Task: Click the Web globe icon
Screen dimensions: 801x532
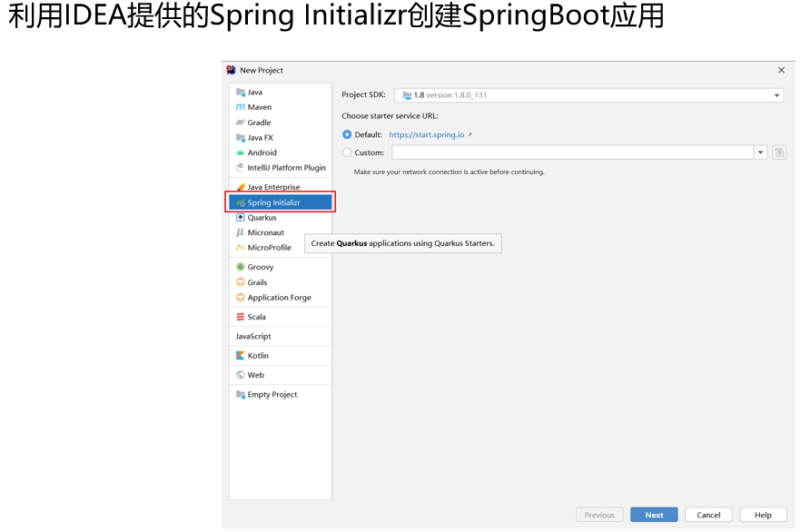Action: [240, 375]
